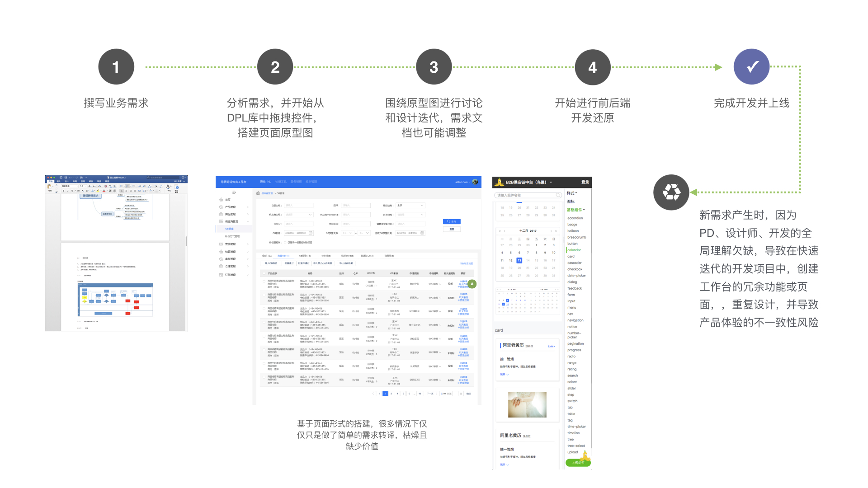Toggle the table header select-all checkbox
The image size is (868, 488).
click(264, 273)
